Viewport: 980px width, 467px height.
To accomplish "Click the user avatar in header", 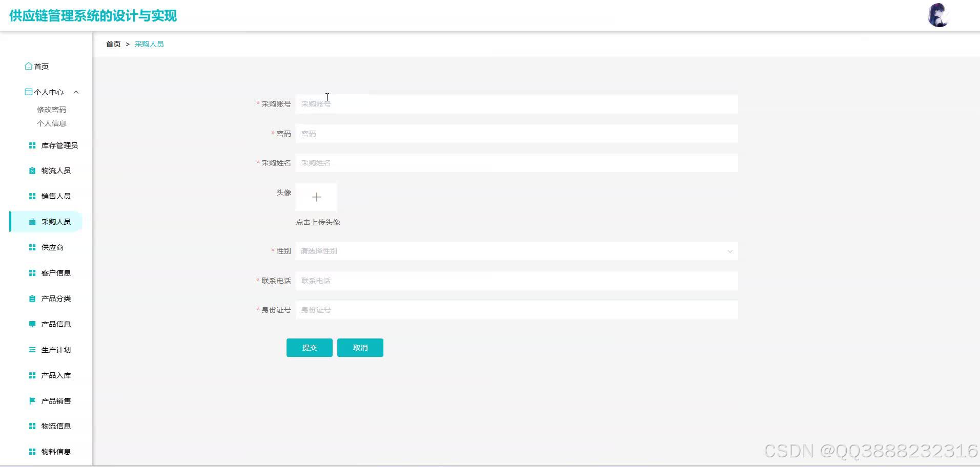I will [x=938, y=15].
